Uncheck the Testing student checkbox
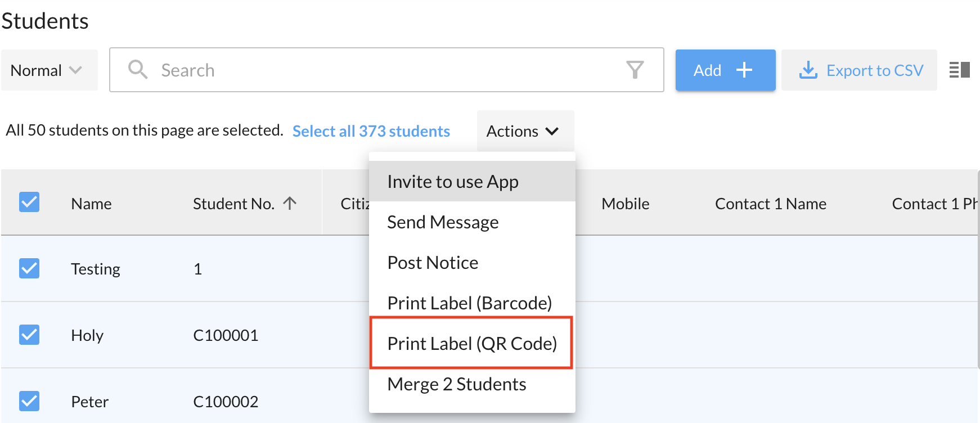 (29, 268)
